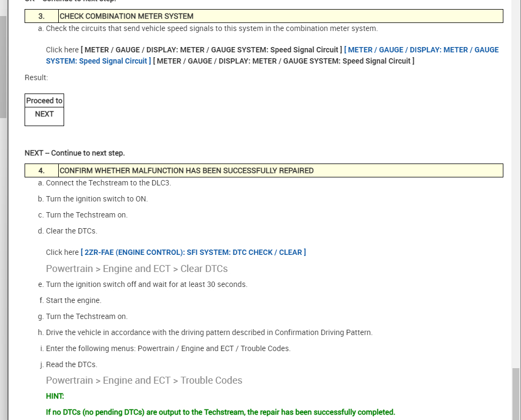This screenshot has width=521, height=420.
Task: Click the left vertical scrollbar thumb
Action: point(3,66)
